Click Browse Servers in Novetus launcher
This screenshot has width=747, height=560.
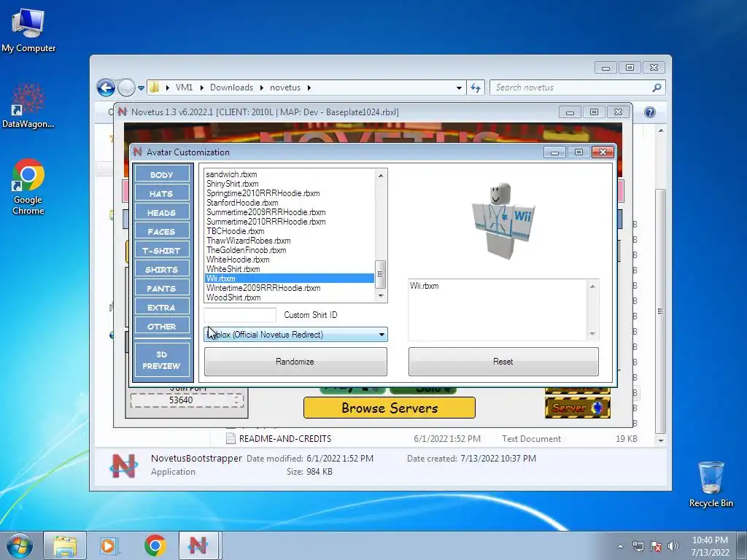pyautogui.click(x=390, y=408)
